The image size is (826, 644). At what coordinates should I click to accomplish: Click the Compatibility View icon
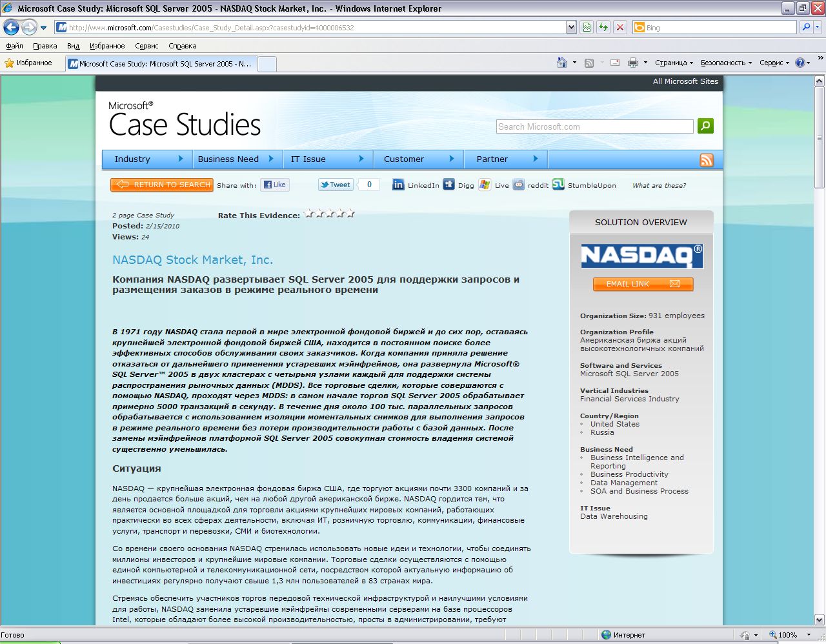click(586, 27)
